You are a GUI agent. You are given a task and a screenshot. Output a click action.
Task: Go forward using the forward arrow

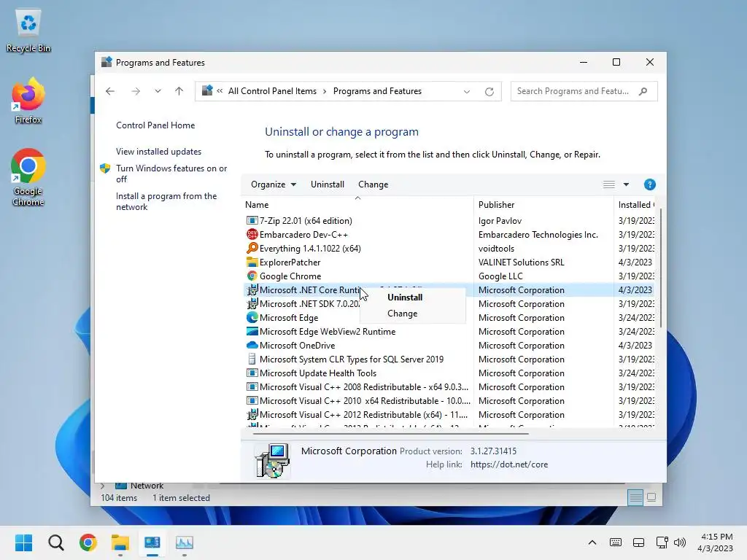[x=136, y=91]
